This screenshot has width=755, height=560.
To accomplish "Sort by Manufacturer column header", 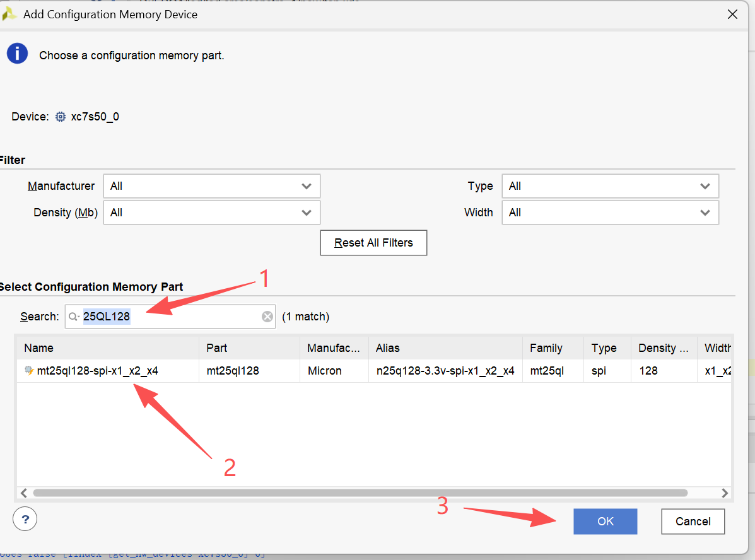I will tap(334, 348).
